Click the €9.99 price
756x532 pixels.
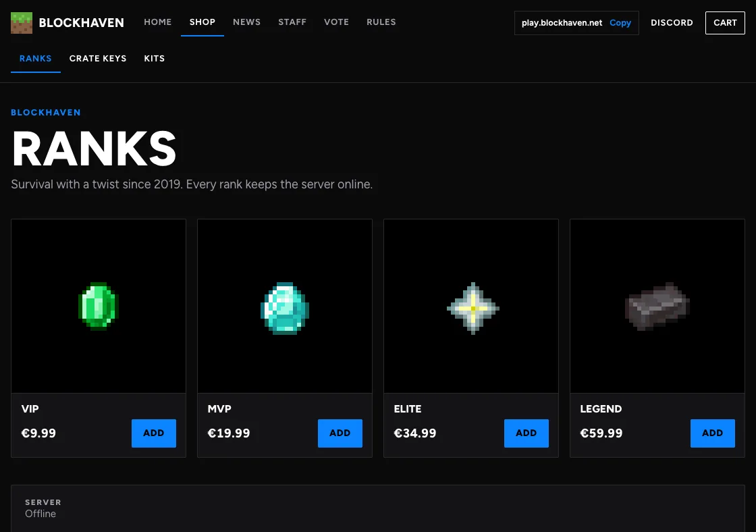pos(38,433)
